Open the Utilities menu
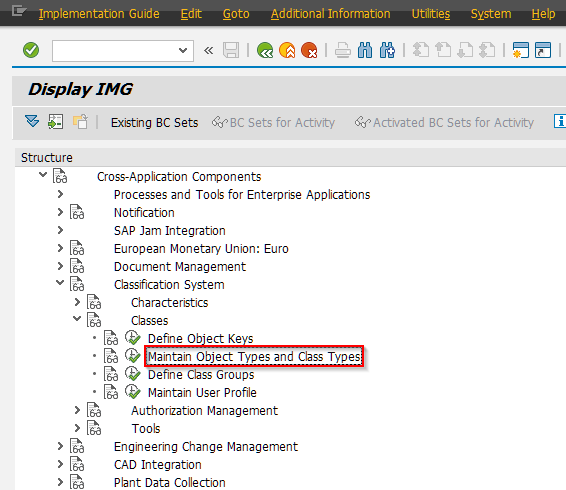 pyautogui.click(x=431, y=14)
